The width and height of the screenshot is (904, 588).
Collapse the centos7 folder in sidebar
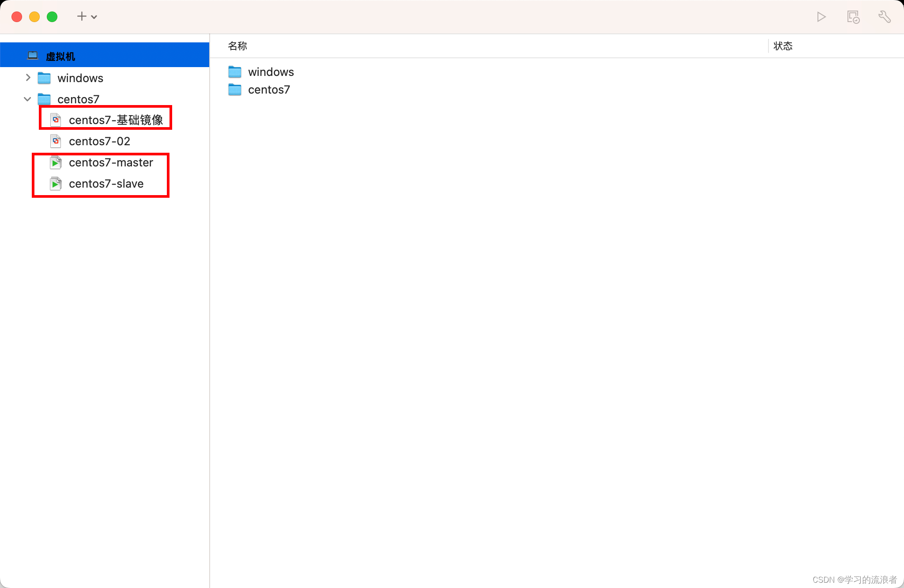(28, 99)
